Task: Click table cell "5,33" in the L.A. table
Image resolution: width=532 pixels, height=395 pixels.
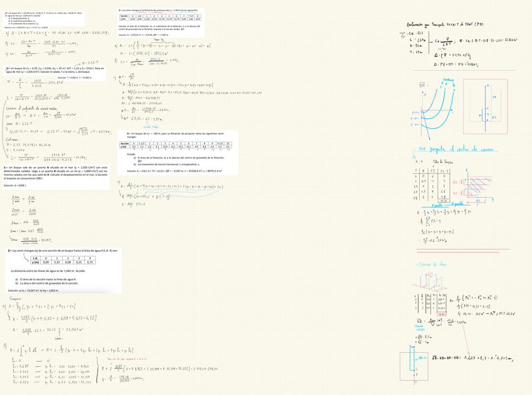Action: tap(57, 262)
